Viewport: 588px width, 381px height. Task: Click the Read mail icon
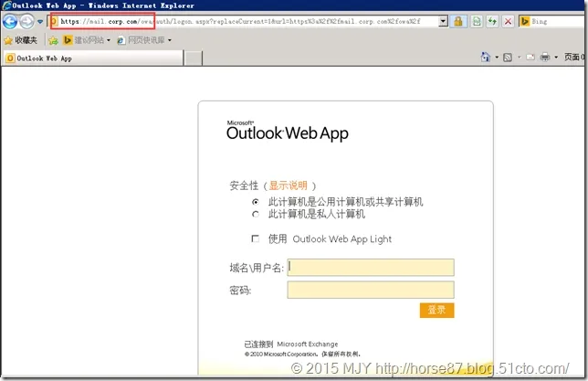tap(530, 58)
